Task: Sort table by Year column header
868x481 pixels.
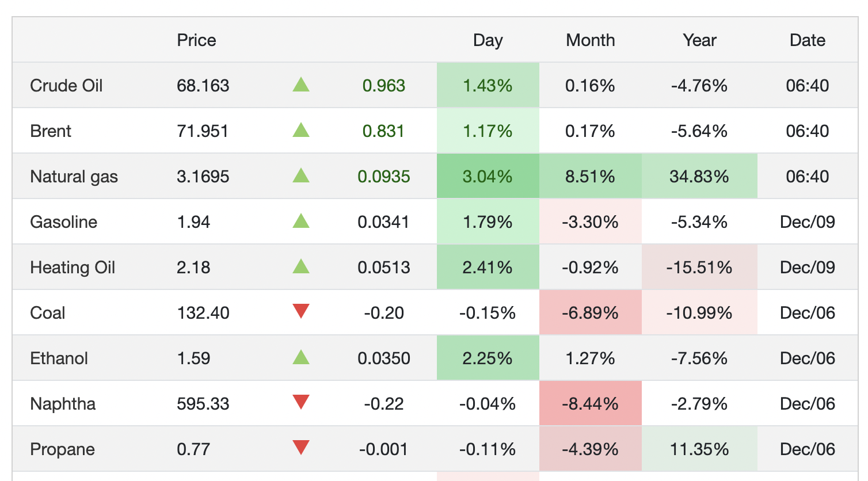Action: pyautogui.click(x=699, y=40)
